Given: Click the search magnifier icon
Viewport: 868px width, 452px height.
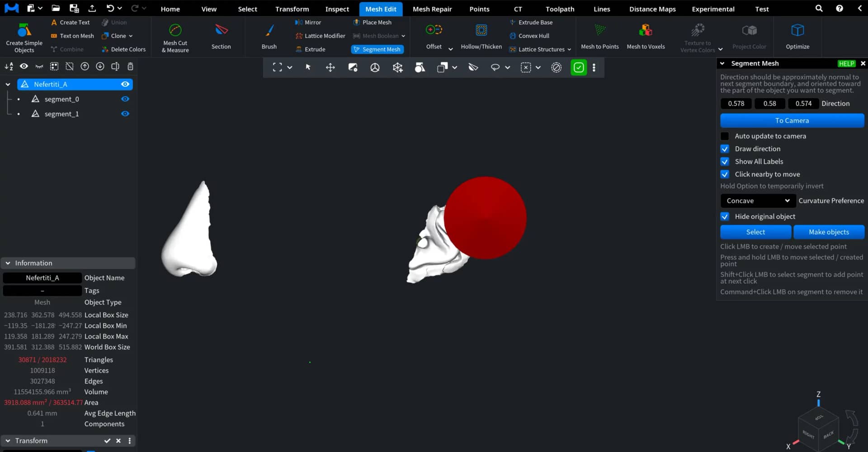Looking at the screenshot, I should click(x=819, y=9).
